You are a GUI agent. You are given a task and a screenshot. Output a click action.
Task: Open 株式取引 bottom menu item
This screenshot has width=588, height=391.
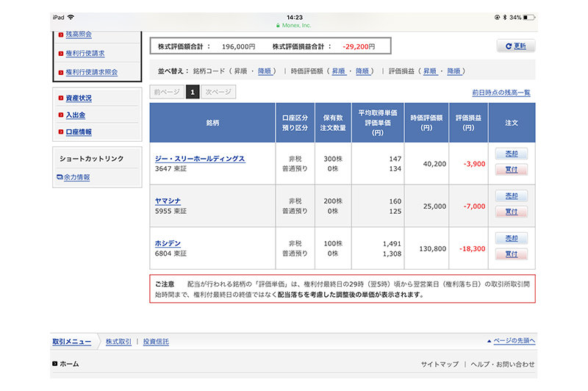tap(118, 342)
